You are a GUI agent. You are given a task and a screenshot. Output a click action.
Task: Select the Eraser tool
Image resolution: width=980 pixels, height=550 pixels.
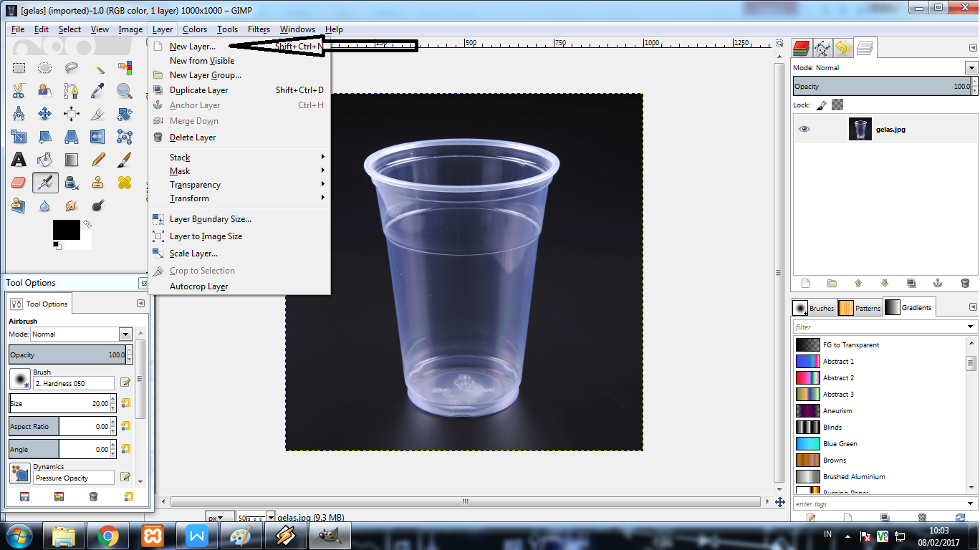pyautogui.click(x=19, y=183)
